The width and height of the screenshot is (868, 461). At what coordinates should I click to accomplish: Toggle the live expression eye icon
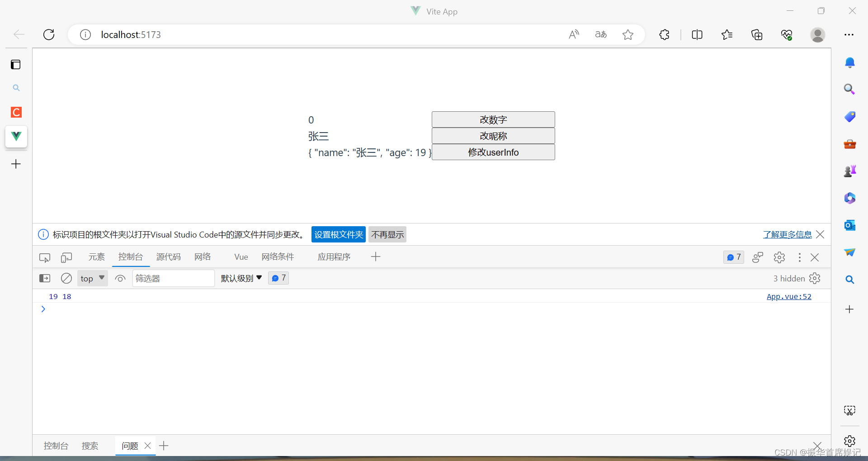[120, 278]
